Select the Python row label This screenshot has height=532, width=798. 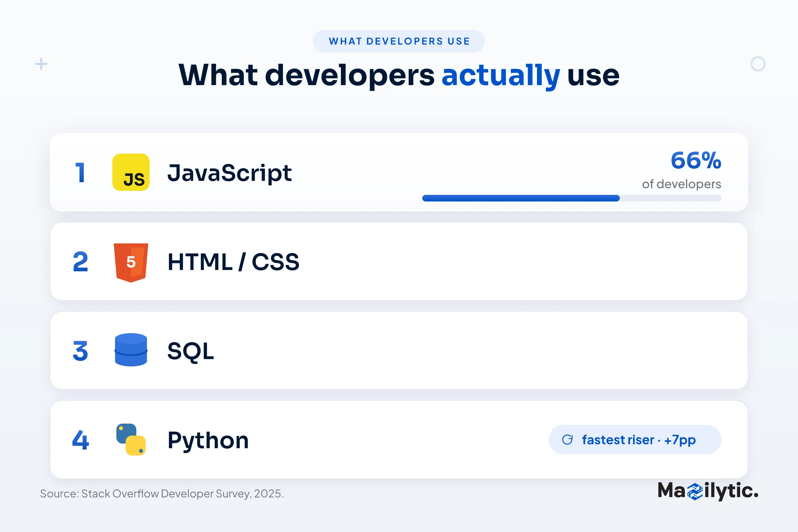pyautogui.click(x=208, y=440)
